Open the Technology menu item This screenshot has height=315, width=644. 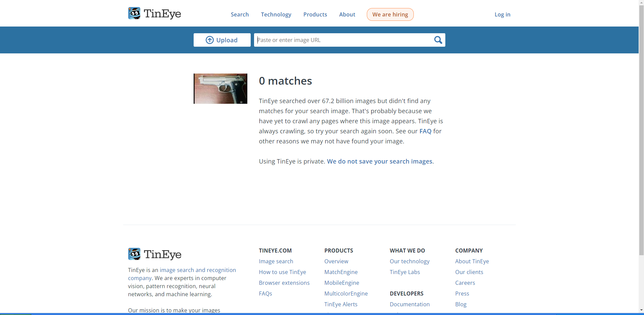click(276, 14)
